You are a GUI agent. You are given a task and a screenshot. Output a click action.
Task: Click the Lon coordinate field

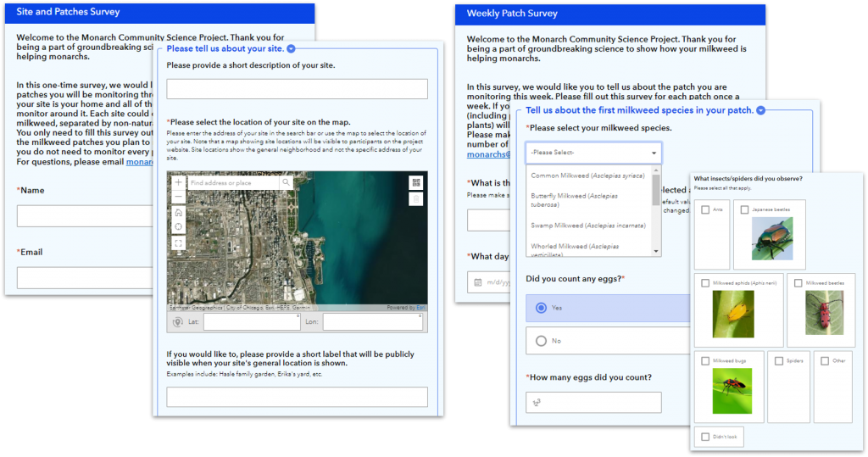click(373, 322)
